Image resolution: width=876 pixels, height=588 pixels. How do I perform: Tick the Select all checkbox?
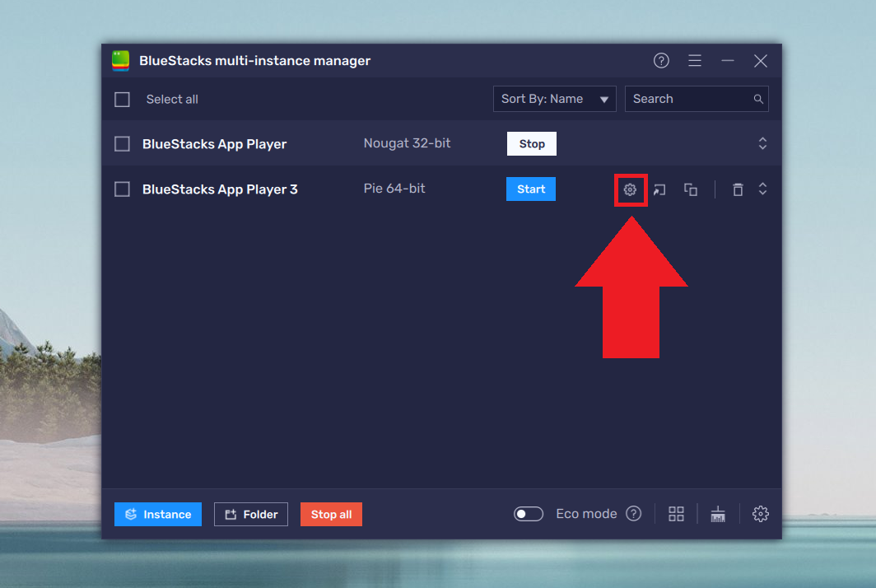pyautogui.click(x=122, y=99)
